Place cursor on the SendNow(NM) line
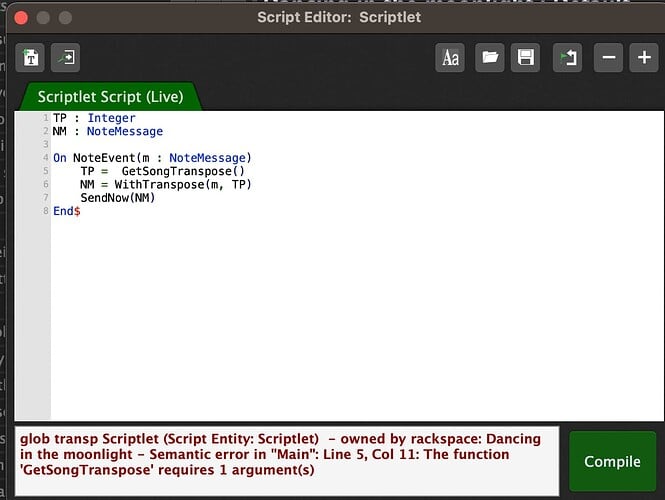The height and width of the screenshot is (500, 665). point(118,197)
